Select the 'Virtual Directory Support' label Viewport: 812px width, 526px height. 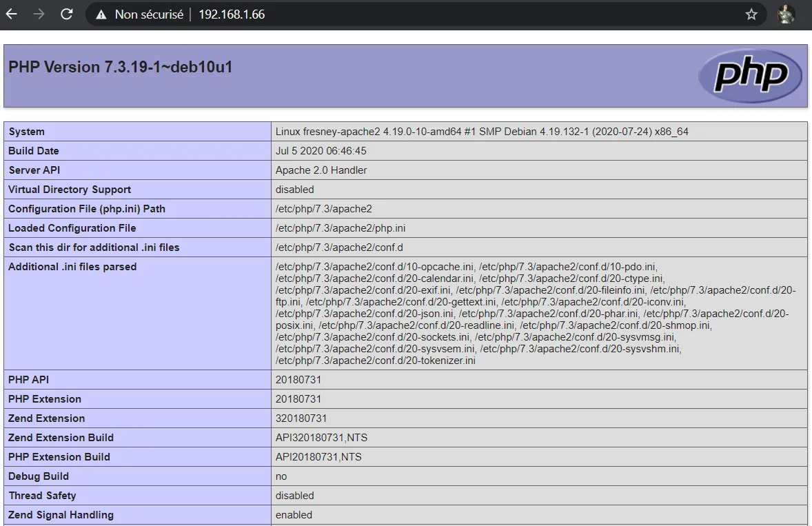[x=70, y=190]
